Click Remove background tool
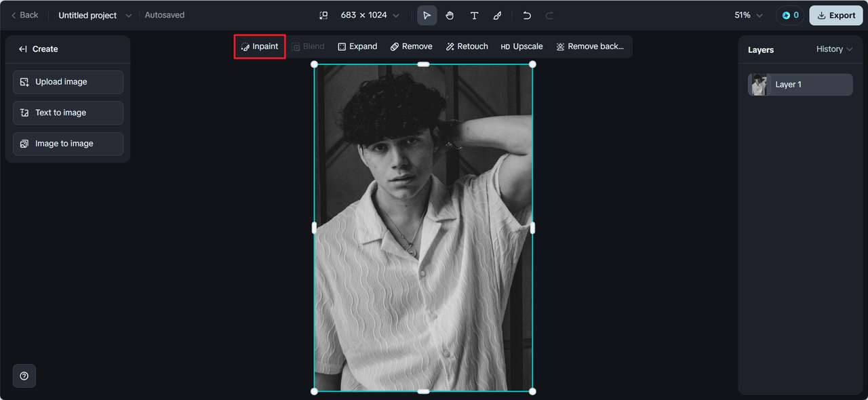Screen dimensions: 868x400 589,47
